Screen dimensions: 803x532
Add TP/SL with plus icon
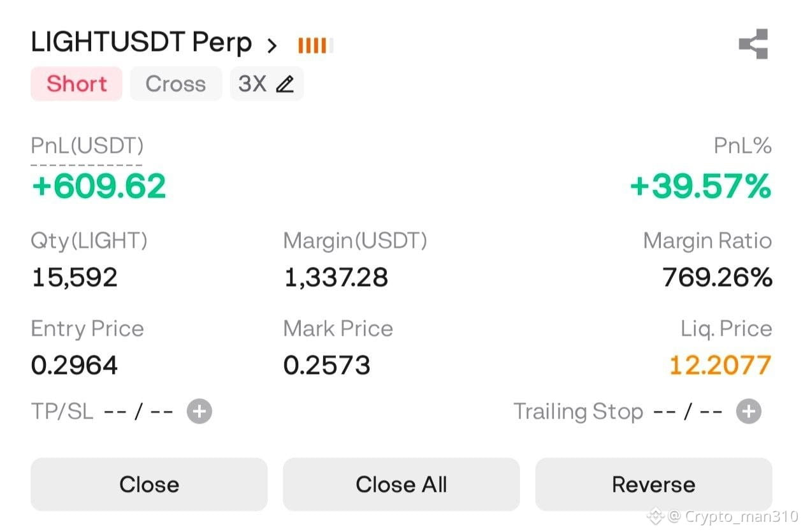199,412
